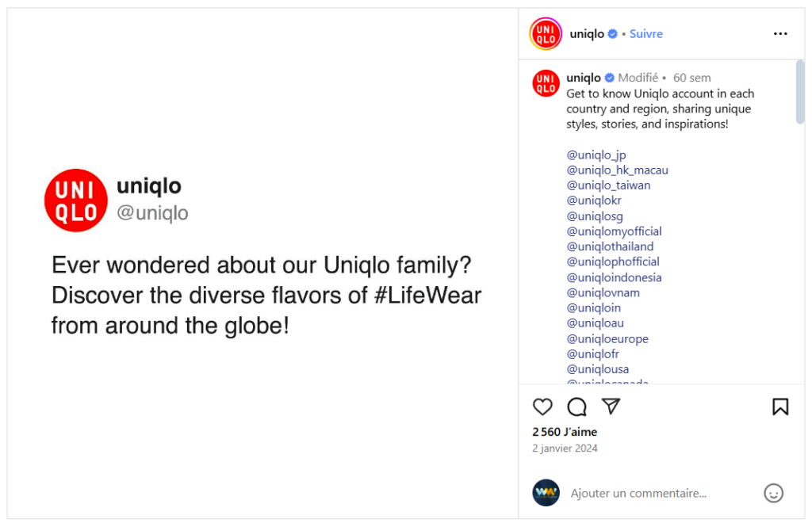Follow Uniqlo with the Suivre button
This screenshot has width=812, height=523.
point(645,34)
